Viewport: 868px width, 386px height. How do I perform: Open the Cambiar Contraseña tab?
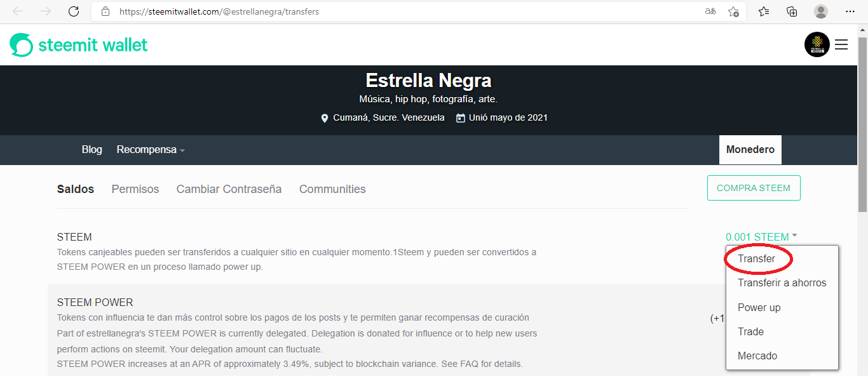pyautogui.click(x=229, y=189)
